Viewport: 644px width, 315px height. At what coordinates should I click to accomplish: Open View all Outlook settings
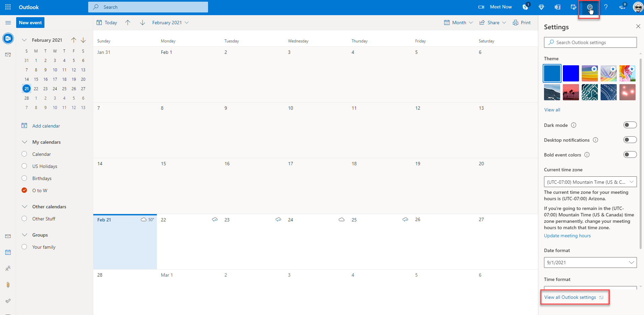[574, 297]
